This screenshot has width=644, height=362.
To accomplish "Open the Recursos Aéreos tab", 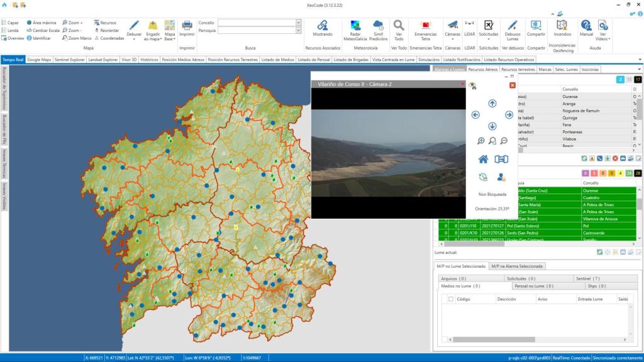I will click(x=482, y=69).
